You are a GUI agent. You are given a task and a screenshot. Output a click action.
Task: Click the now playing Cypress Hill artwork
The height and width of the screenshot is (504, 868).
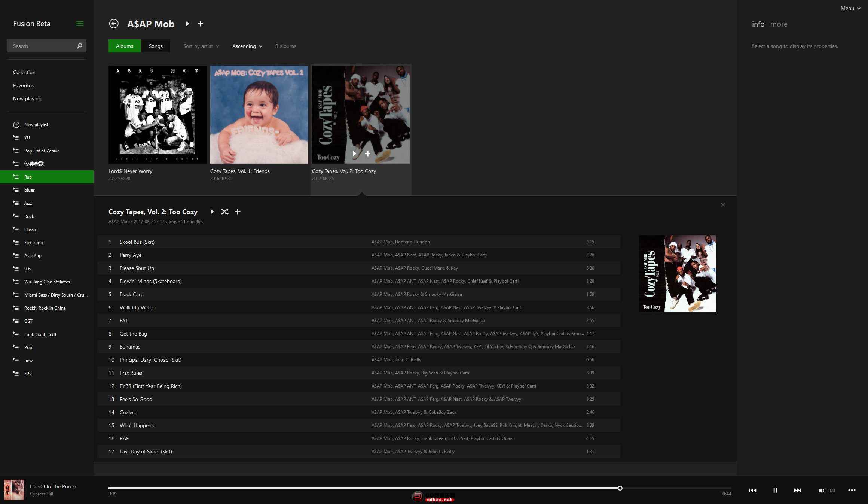tap(14, 490)
